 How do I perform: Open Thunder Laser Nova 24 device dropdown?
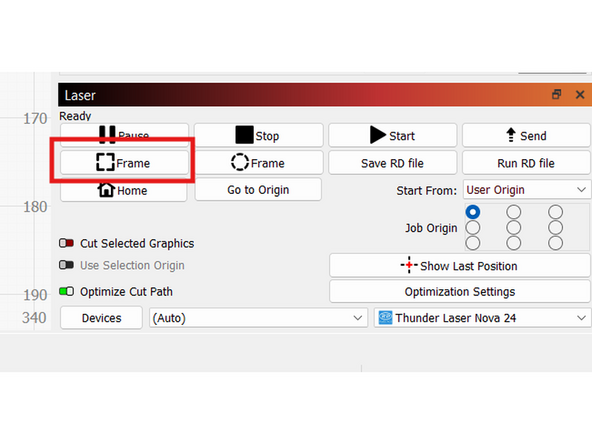pos(482,318)
